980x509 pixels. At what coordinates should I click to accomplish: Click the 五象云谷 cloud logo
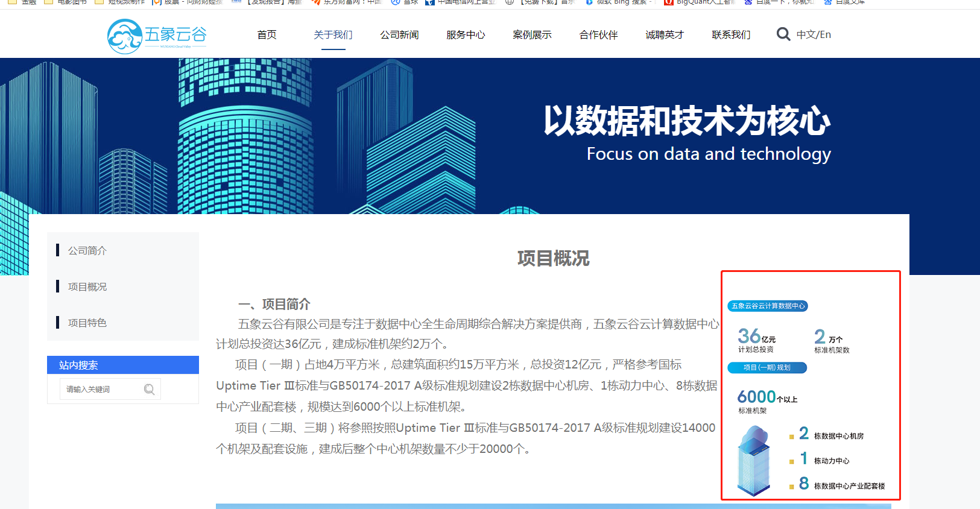tap(157, 36)
